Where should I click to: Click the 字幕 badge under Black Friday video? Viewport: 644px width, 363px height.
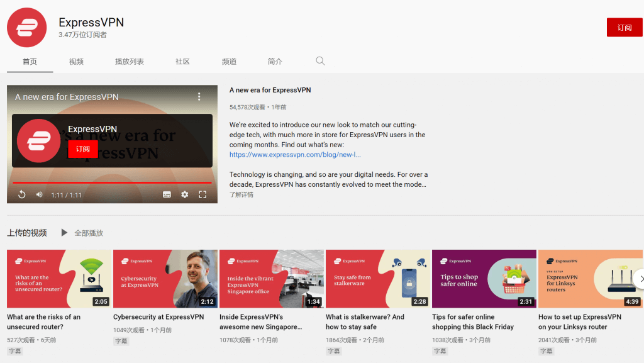440,351
